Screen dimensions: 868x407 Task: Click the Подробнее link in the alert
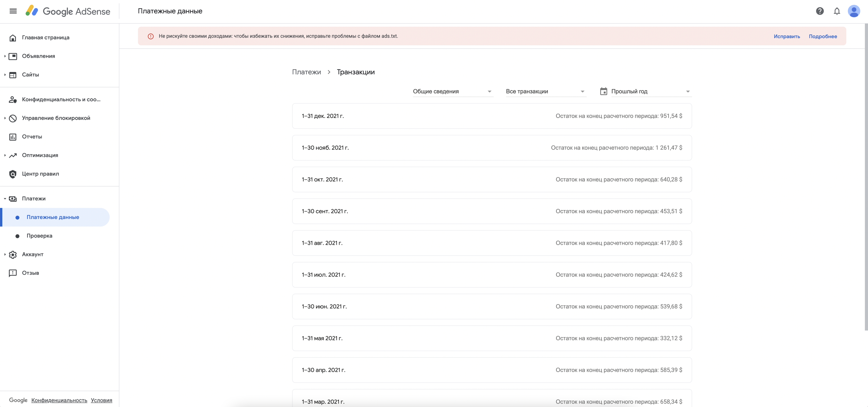(822, 36)
